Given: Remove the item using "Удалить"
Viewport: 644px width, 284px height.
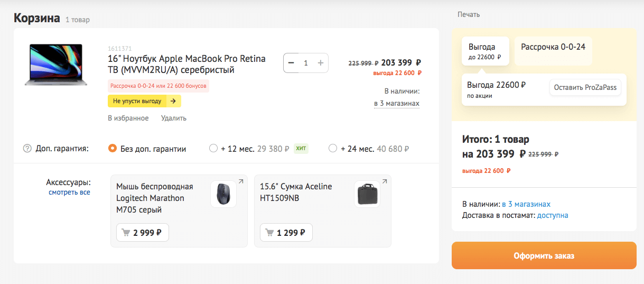Looking at the screenshot, I should 174,118.
